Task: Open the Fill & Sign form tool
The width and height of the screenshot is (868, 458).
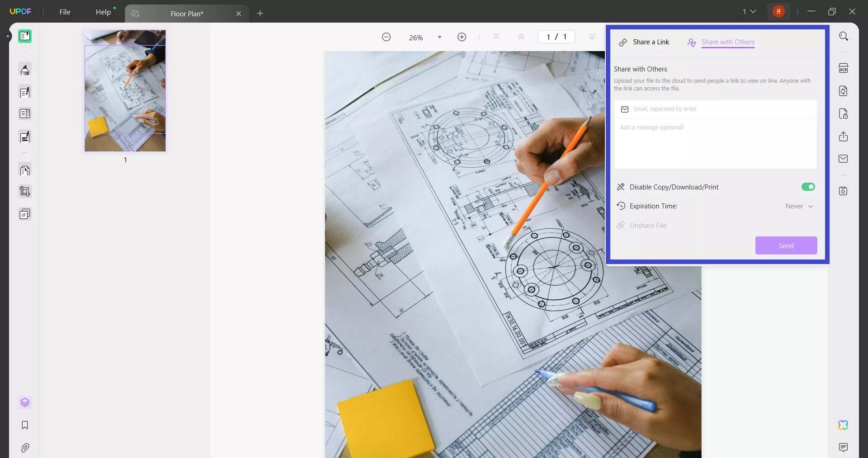Action: 25,137
